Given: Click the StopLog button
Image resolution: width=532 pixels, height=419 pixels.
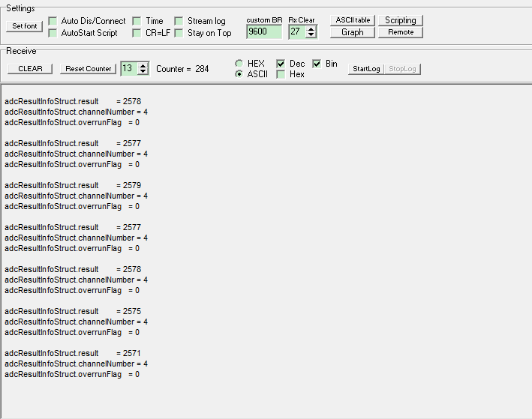Looking at the screenshot, I should (402, 69).
